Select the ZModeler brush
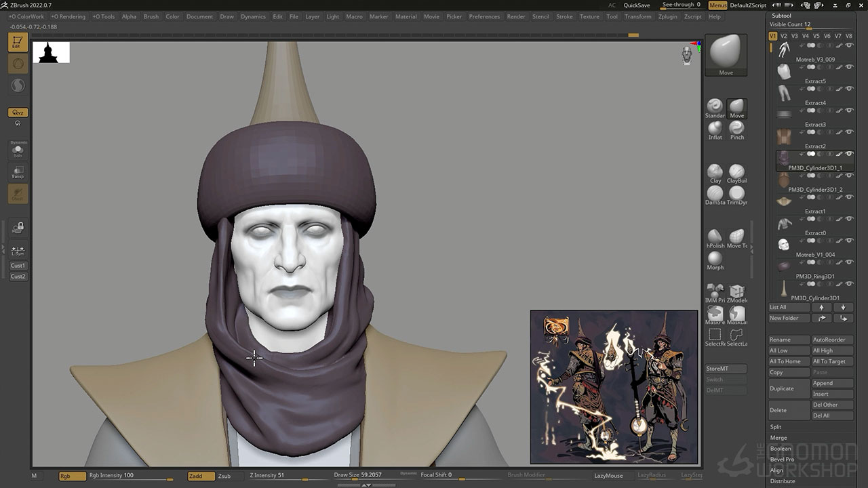 click(x=736, y=293)
